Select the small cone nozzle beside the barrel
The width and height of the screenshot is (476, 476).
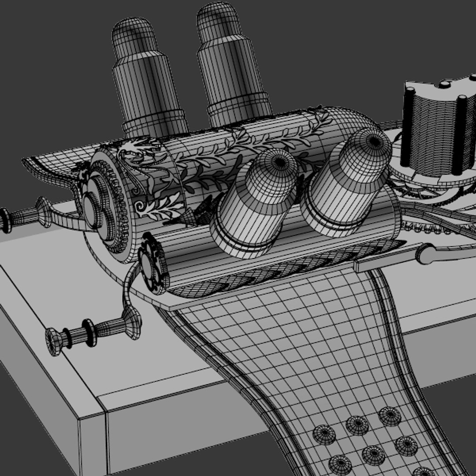click(186, 217)
